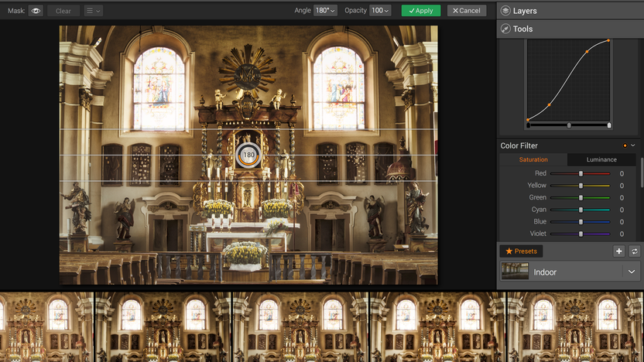Select the top curve point
The width and height of the screenshot is (644, 362).
click(x=608, y=41)
